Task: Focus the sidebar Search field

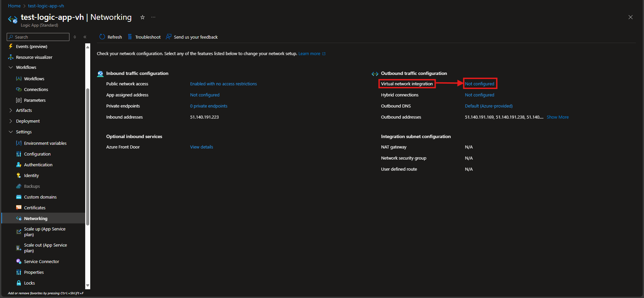Action: 38,37
